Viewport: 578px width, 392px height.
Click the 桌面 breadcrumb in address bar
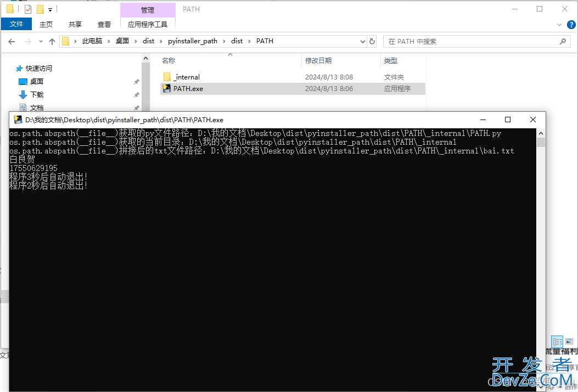[x=122, y=41]
